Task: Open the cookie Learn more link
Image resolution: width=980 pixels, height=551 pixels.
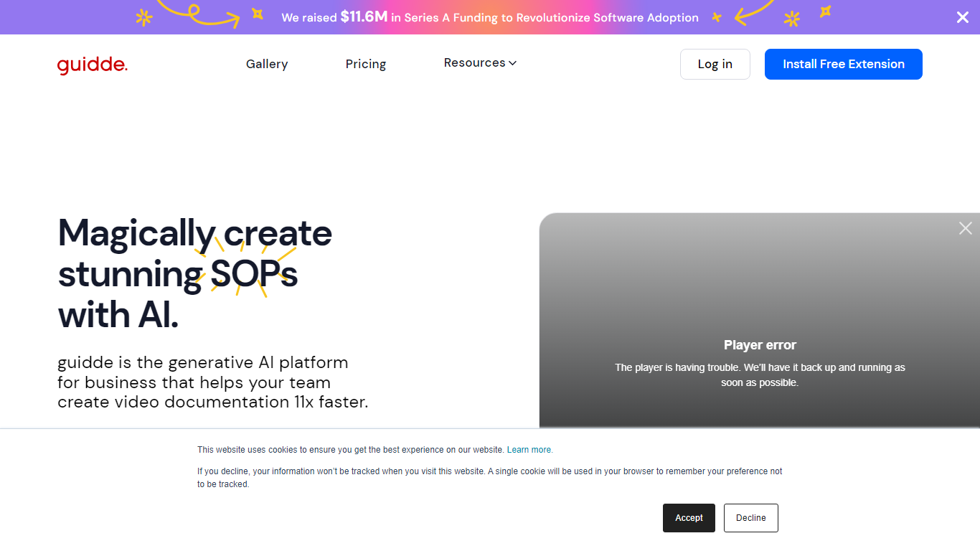Action: pyautogui.click(x=529, y=450)
